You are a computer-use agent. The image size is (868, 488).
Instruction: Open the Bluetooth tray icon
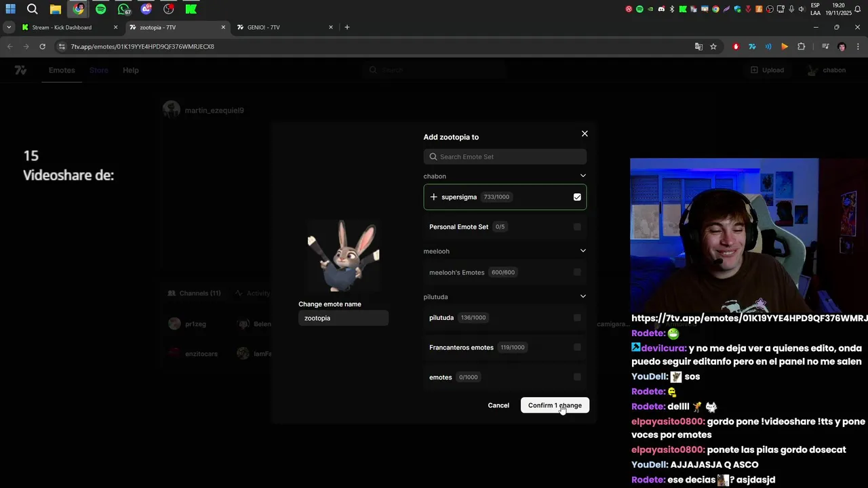[x=672, y=9]
